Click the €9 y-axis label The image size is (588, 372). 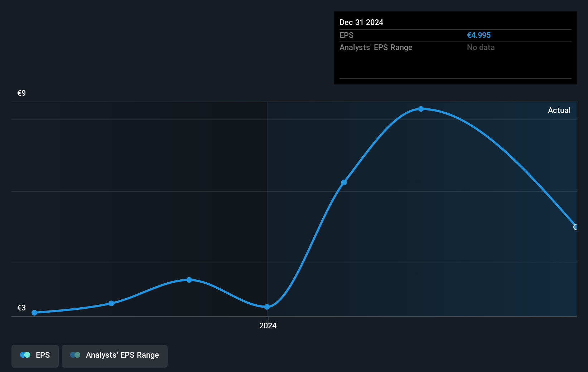(x=22, y=93)
